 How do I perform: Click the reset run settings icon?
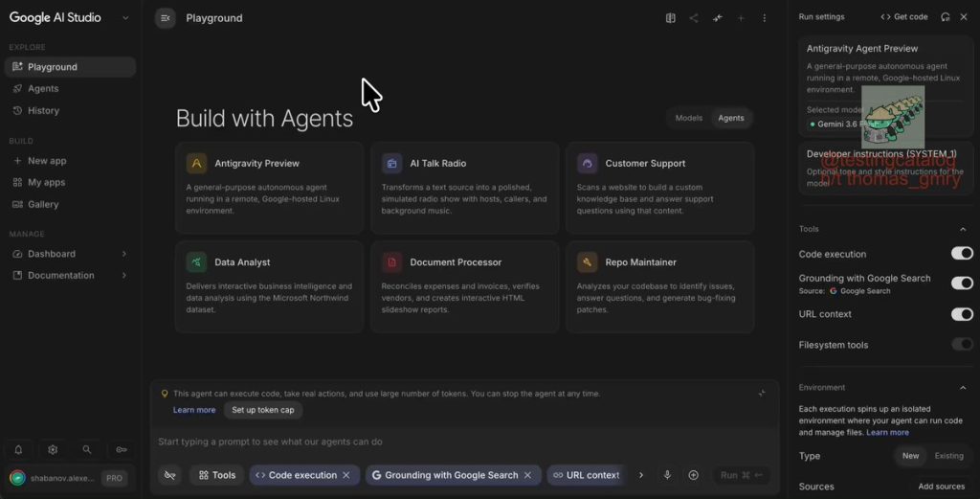coord(945,17)
